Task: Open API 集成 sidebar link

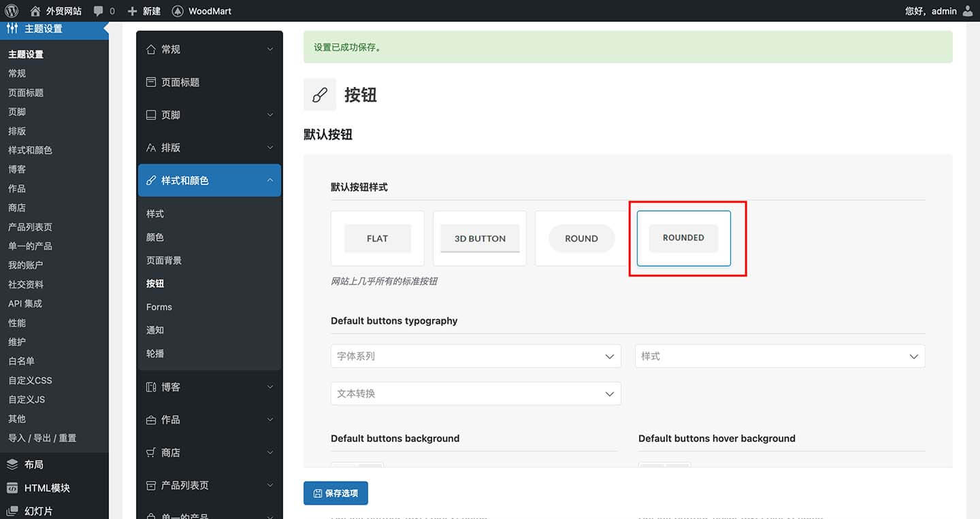Action: [25, 303]
